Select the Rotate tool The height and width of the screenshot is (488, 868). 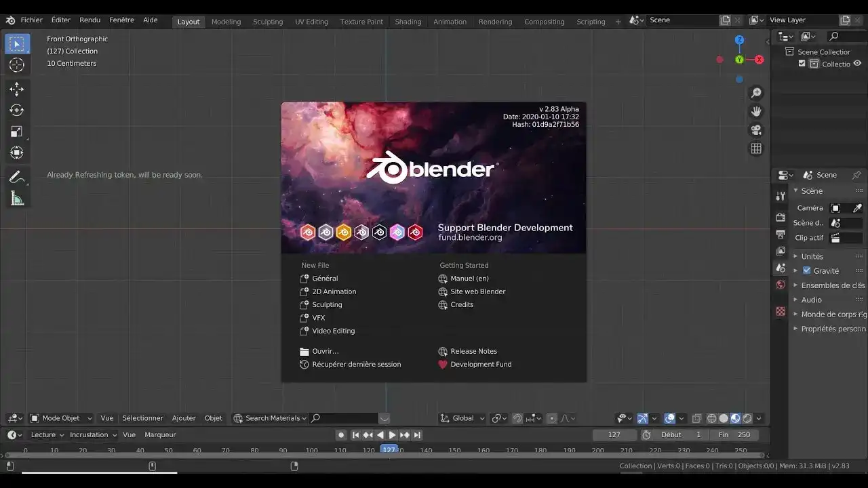17,109
